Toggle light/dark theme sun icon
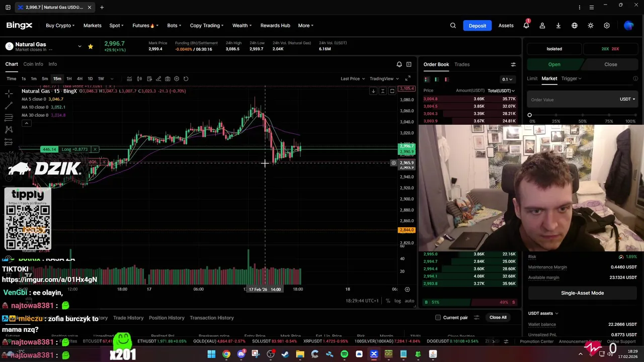Screen dimensions: 644x362 pyautogui.click(x=591, y=26)
